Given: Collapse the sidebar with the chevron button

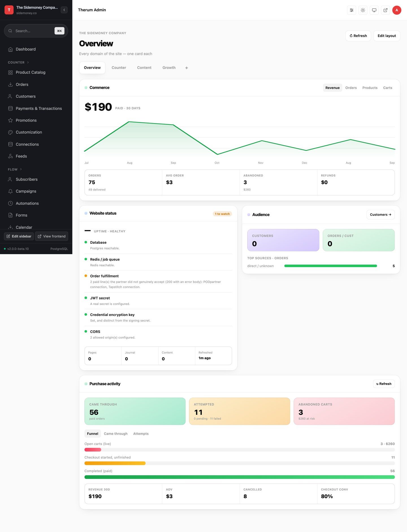Looking at the screenshot, I should pyautogui.click(x=64, y=10).
